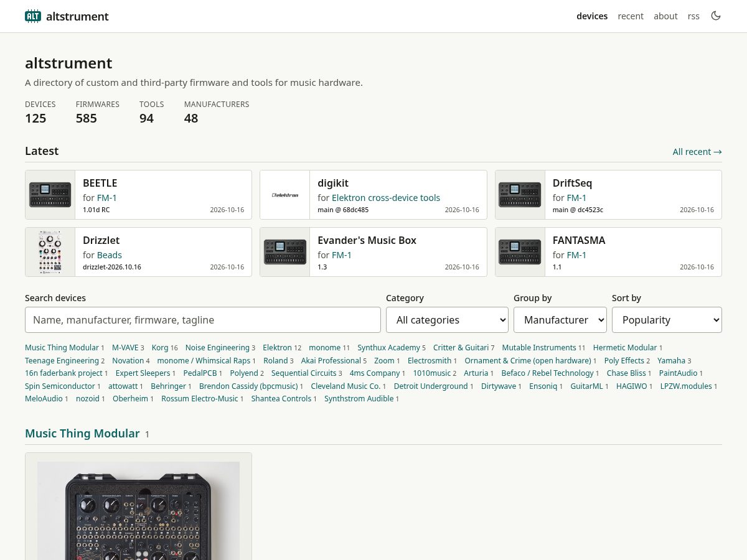This screenshot has height=560, width=747.
Task: Jump to Noise Engineering tag
Action: click(x=217, y=348)
